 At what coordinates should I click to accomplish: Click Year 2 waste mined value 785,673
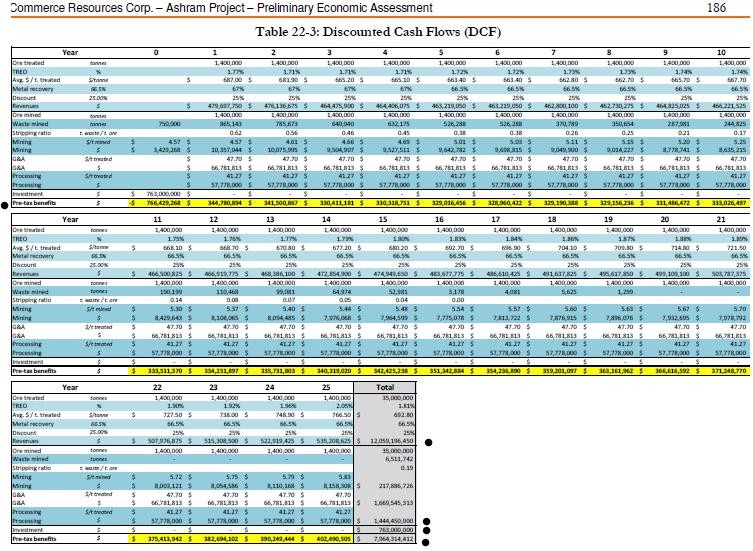pos(286,124)
